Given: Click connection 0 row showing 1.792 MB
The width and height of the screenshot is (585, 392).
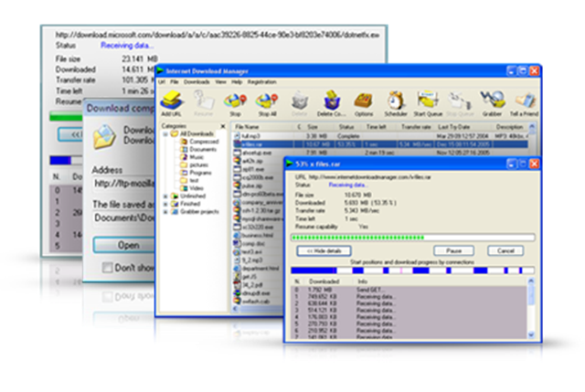Looking at the screenshot, I should (x=409, y=290).
